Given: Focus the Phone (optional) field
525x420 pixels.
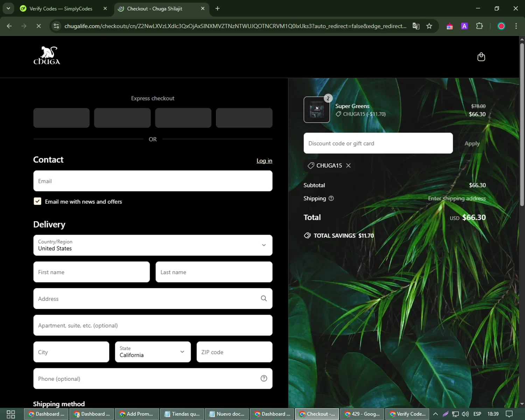Looking at the screenshot, I should tap(153, 378).
